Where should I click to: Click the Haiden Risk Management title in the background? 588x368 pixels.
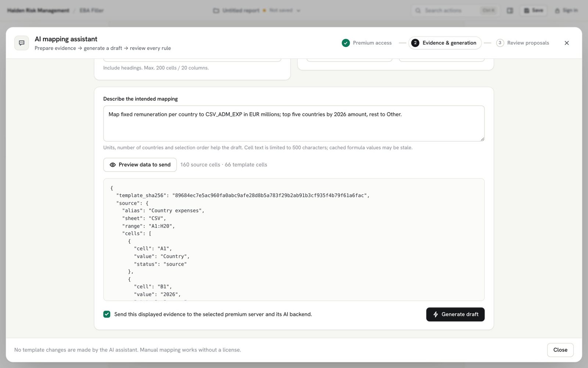(38, 10)
